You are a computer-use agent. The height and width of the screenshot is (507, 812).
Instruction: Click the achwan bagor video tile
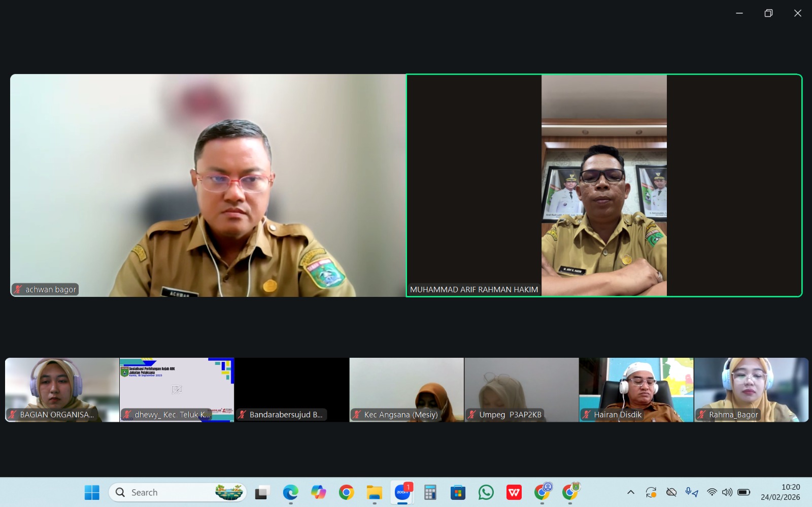(x=208, y=186)
